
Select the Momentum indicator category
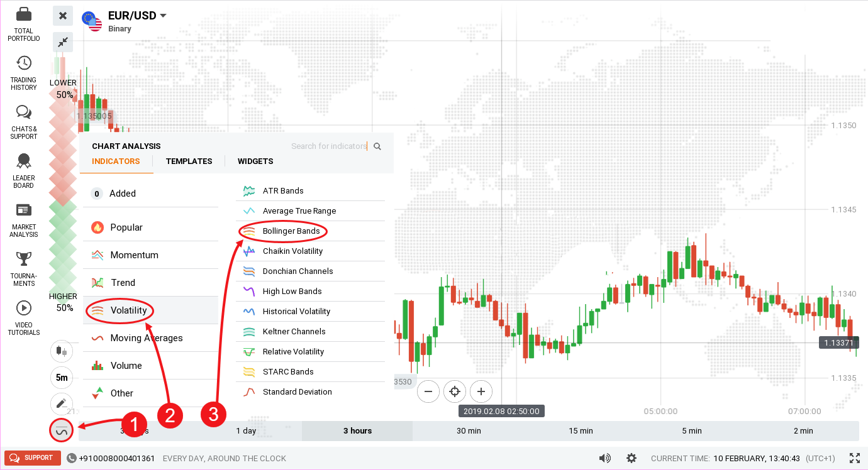150,255
